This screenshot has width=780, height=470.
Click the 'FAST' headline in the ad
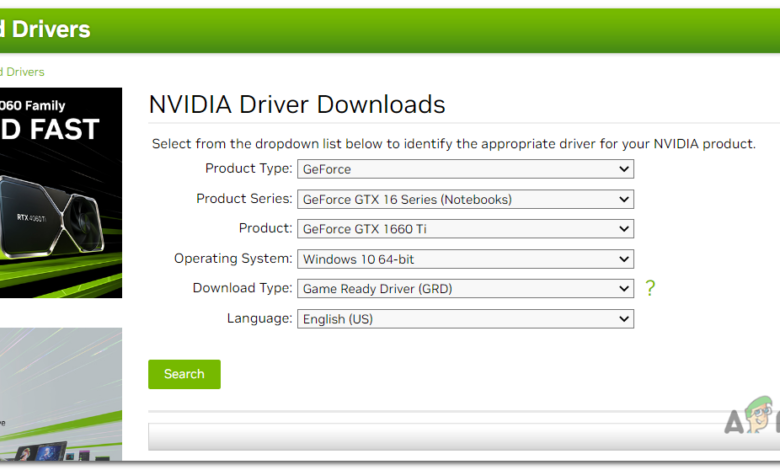55,130
